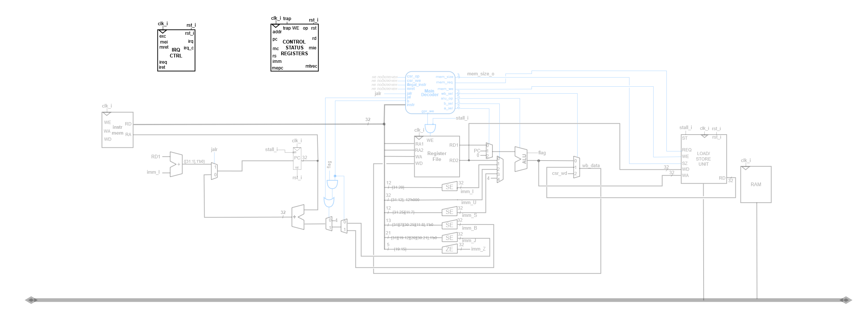Click the csr_op port on Main Decoder

413,76
